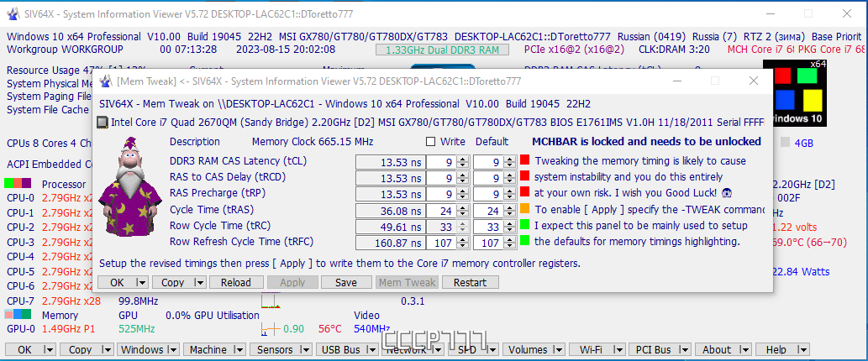Click the PCIe x16@2 text
This screenshot has height=361, width=868.
(574, 50)
